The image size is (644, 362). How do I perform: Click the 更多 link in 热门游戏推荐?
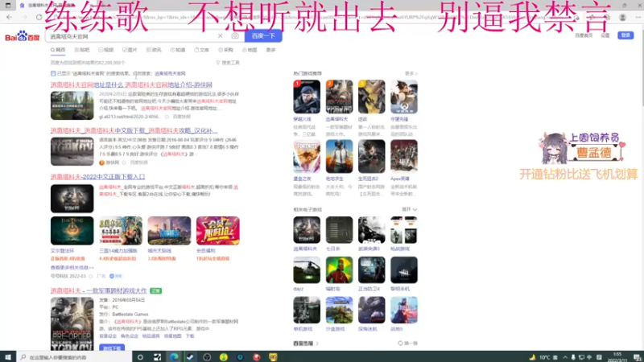[x=411, y=73]
